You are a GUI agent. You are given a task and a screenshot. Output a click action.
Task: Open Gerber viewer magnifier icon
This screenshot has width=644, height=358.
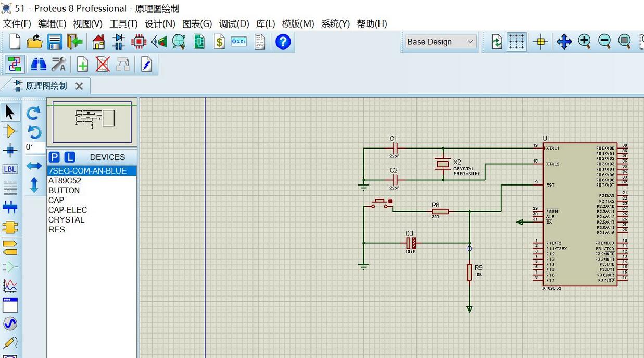point(179,42)
